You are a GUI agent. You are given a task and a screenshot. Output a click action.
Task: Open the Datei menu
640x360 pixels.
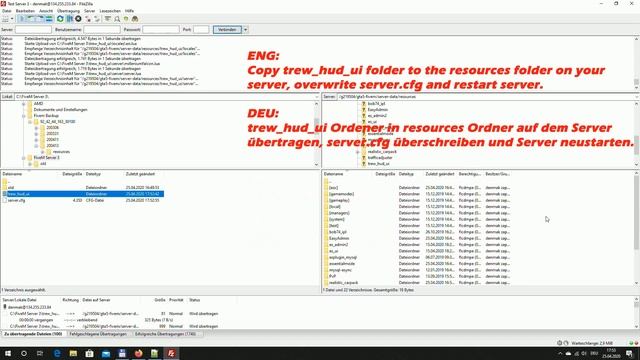point(7,11)
